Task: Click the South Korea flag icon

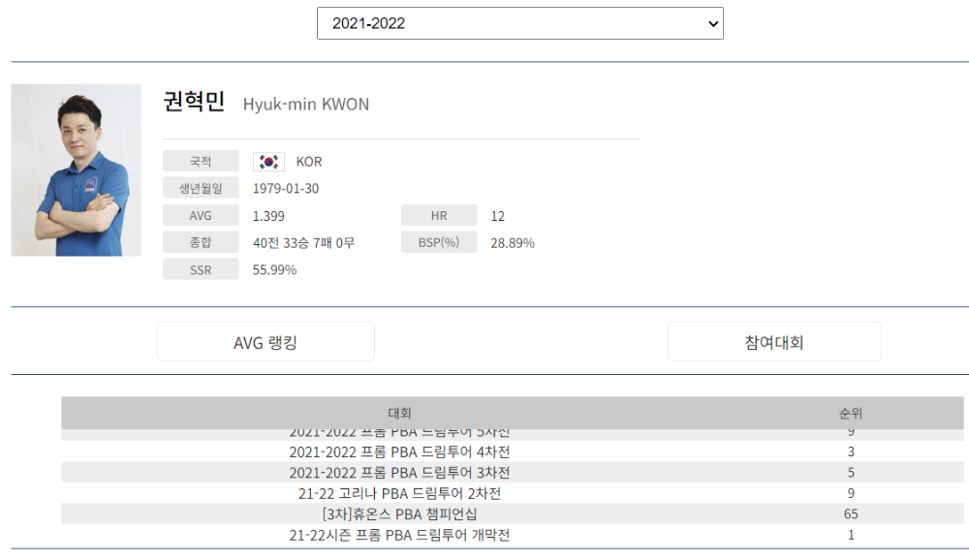Action: pos(268,162)
